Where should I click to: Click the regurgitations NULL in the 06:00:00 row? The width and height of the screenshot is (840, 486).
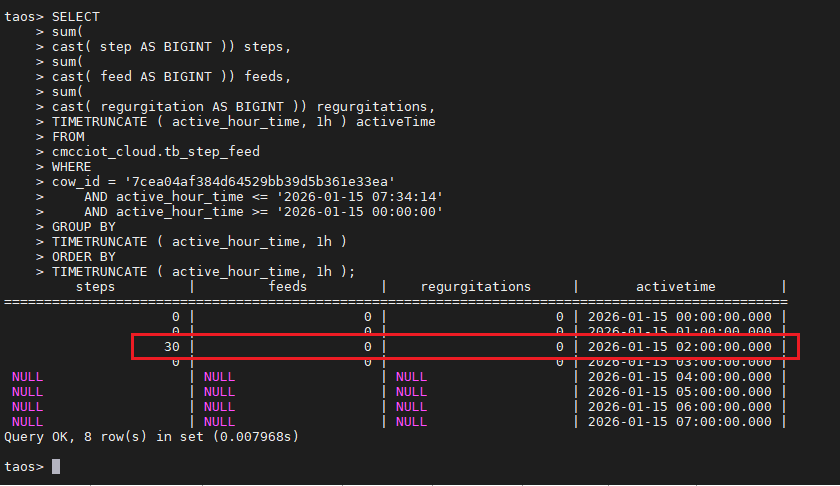(412, 407)
